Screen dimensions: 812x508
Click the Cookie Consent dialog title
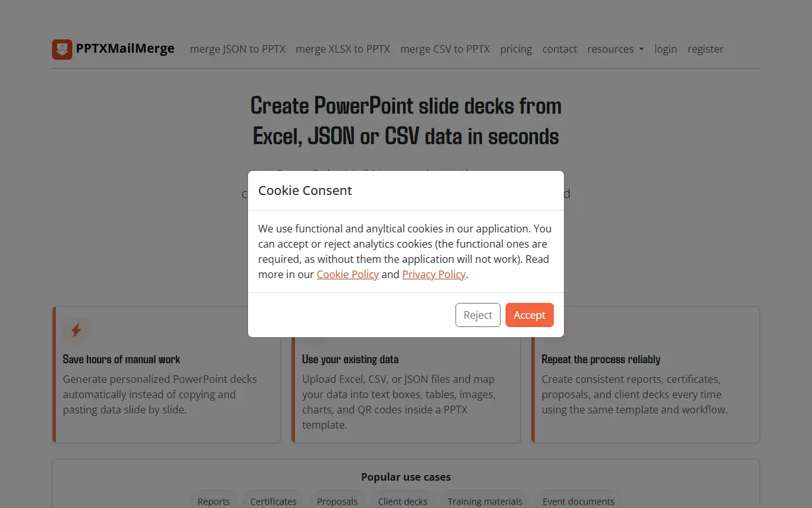[x=305, y=190]
